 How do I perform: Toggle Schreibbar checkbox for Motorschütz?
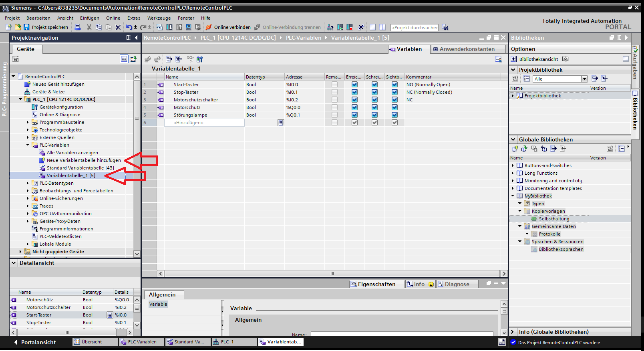coord(374,107)
